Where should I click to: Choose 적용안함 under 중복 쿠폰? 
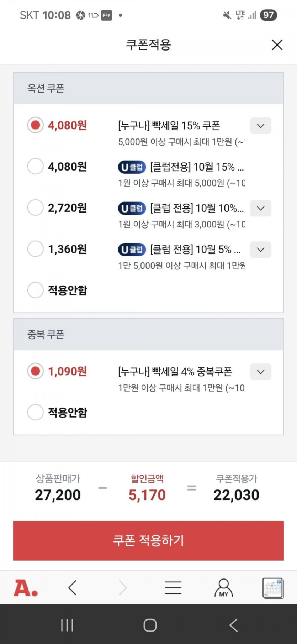(x=36, y=412)
